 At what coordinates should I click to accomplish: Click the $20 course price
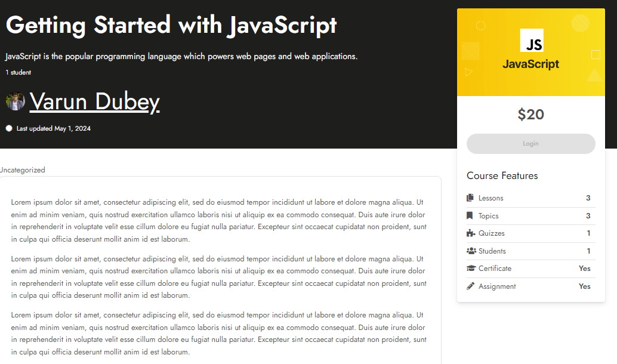point(530,115)
